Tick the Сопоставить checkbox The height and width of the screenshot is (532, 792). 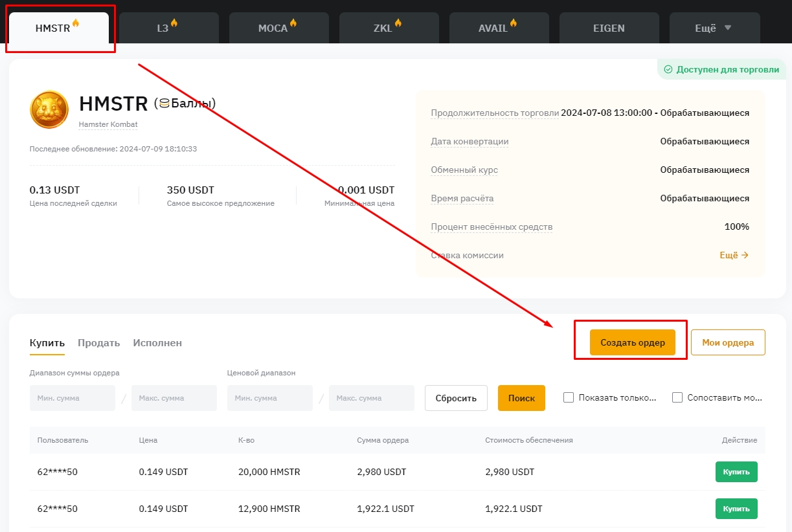click(x=677, y=398)
